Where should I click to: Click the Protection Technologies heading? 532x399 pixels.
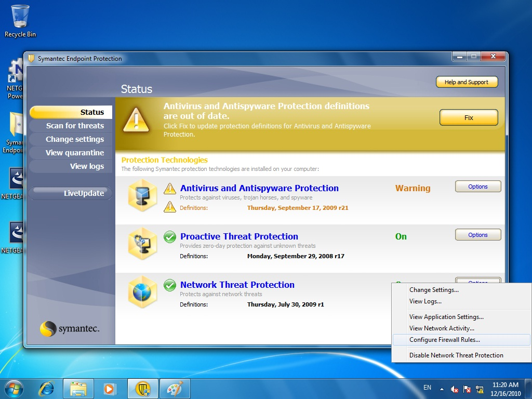[165, 160]
